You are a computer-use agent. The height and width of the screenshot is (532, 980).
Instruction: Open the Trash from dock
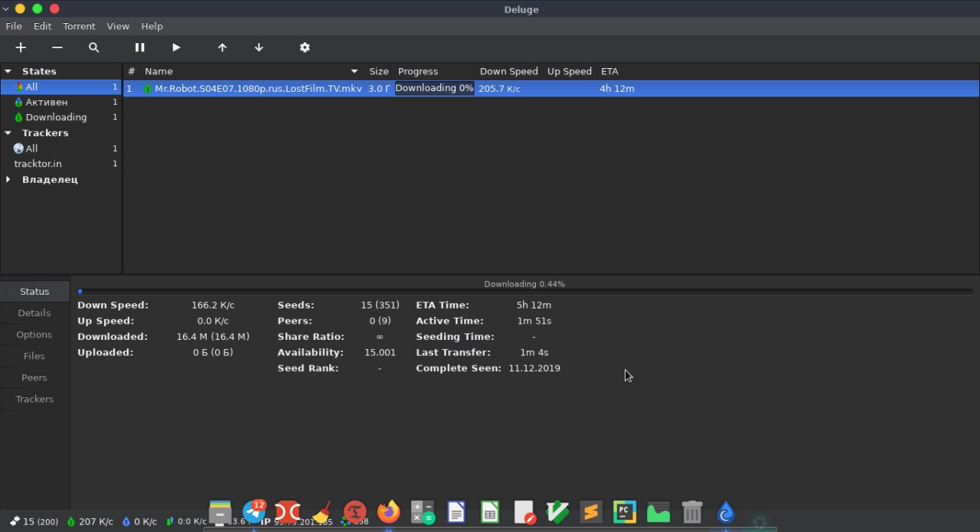(x=692, y=512)
